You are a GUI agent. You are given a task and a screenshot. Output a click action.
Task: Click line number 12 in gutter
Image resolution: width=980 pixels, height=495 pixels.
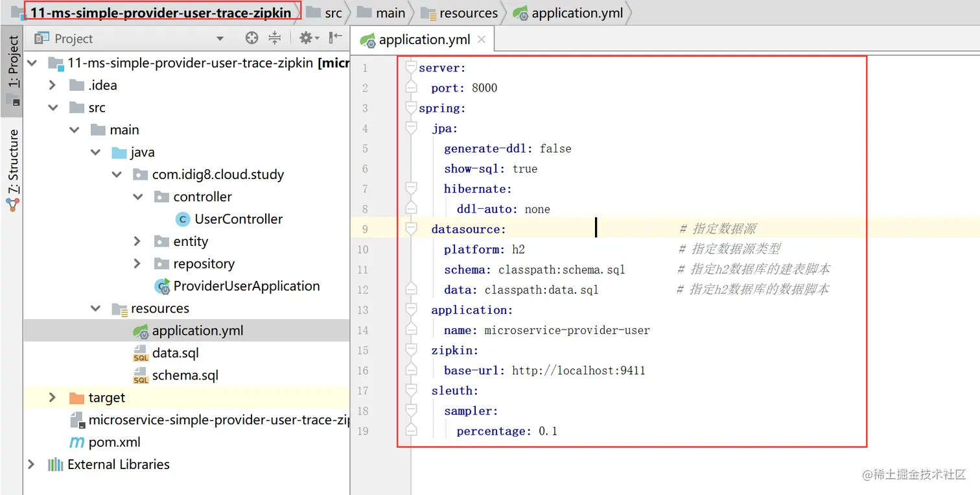(x=362, y=290)
